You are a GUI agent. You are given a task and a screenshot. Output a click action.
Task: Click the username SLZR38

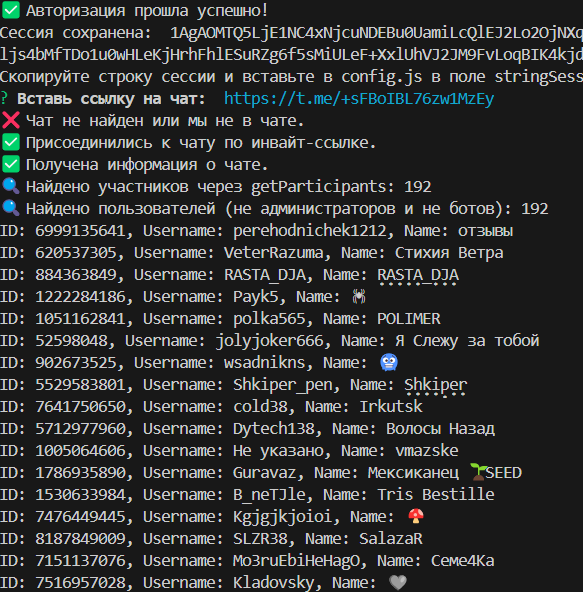(x=260, y=538)
